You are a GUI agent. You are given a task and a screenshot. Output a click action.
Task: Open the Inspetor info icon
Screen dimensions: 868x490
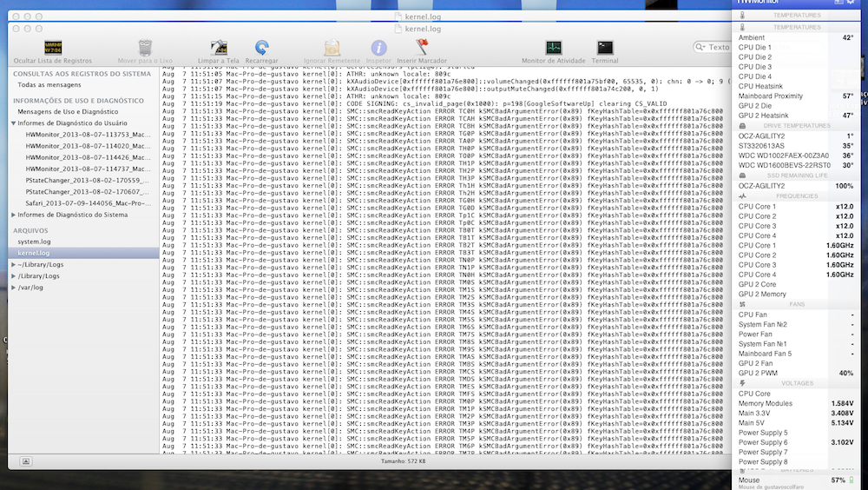[378, 48]
